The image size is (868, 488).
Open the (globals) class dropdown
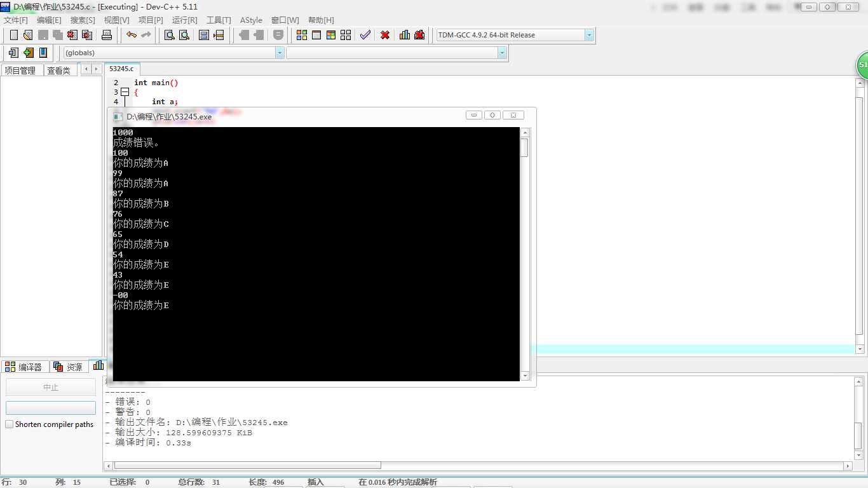pos(280,53)
